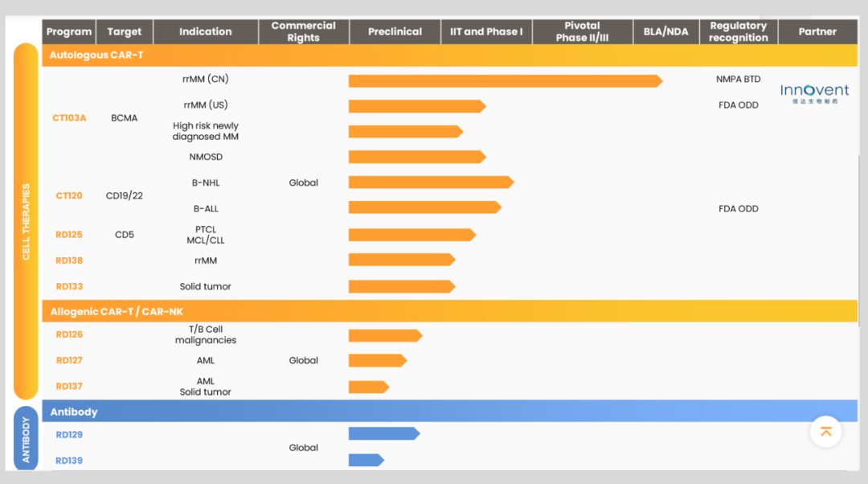Screen dimensions: 868x484
Task: Click the Partner column header
Action: tap(817, 32)
